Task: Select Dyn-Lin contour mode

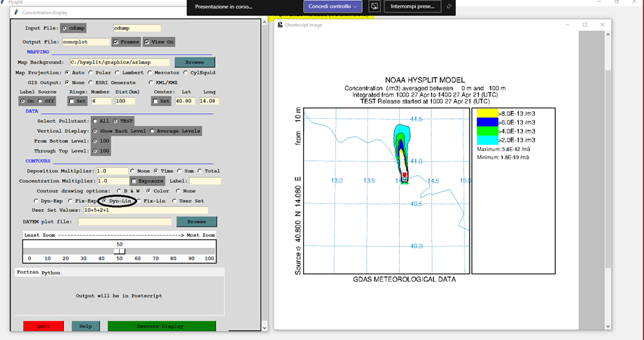Action: pos(104,201)
